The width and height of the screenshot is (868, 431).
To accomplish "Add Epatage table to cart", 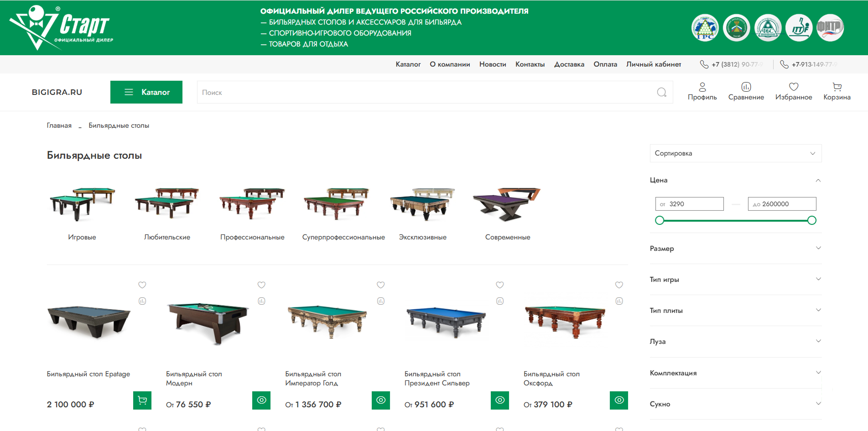I will [142, 400].
